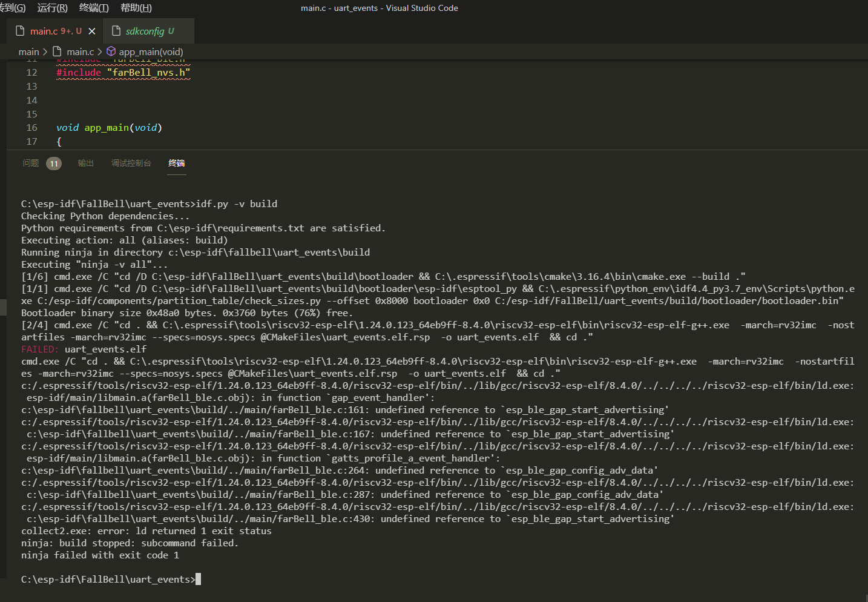Click line number 12 in the editor

point(31,73)
